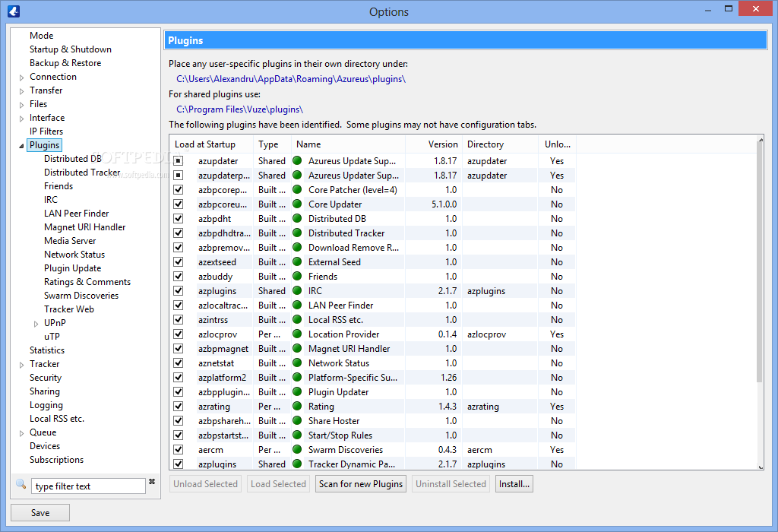Uncheck aznetstat load at startup

(179, 363)
